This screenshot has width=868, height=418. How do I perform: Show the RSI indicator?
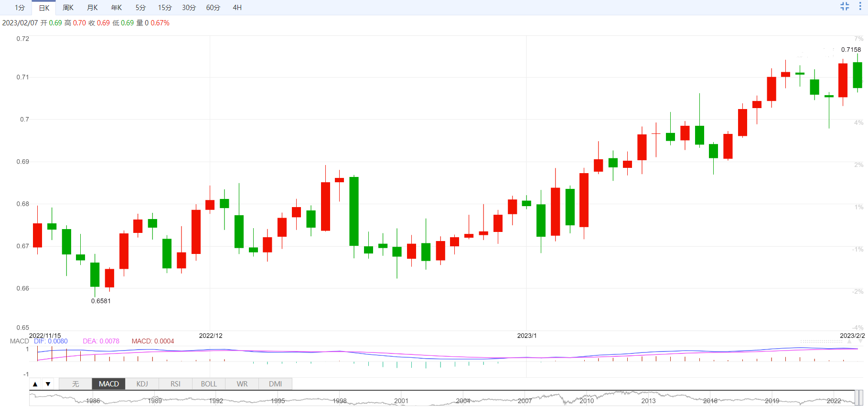click(x=175, y=384)
